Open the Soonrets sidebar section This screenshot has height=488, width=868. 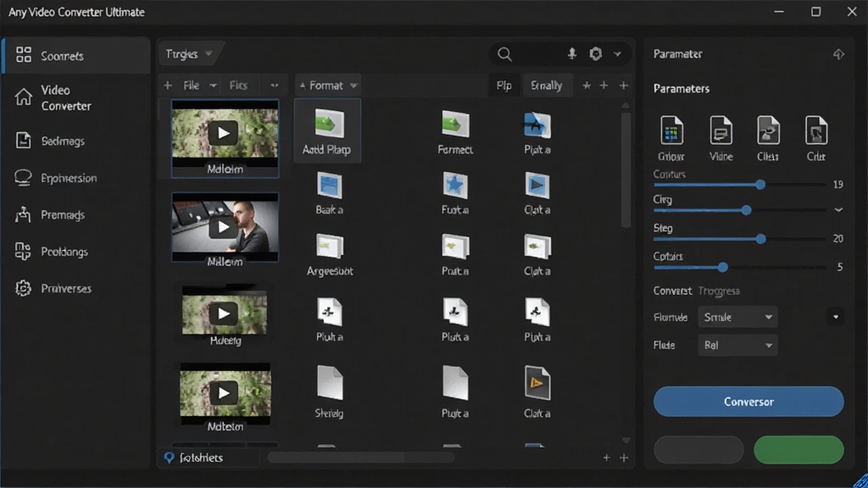click(x=75, y=56)
